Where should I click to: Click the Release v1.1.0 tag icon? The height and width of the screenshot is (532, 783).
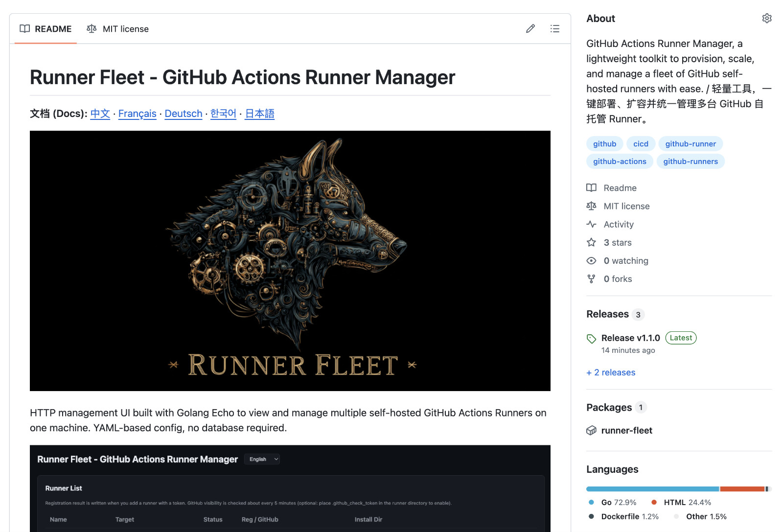[591, 338]
